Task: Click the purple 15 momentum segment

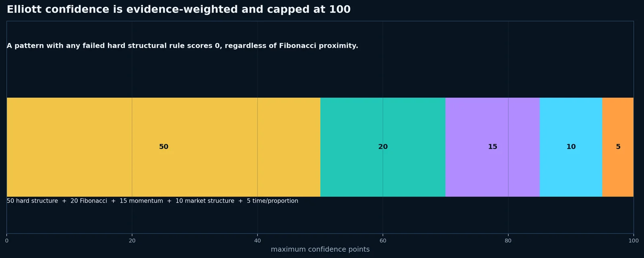Action: coord(493,147)
